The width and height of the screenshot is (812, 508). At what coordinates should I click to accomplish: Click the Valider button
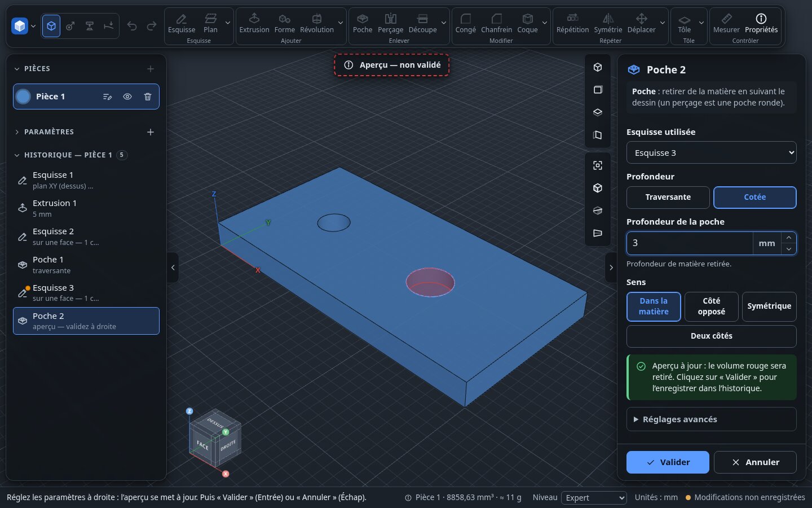tap(668, 462)
